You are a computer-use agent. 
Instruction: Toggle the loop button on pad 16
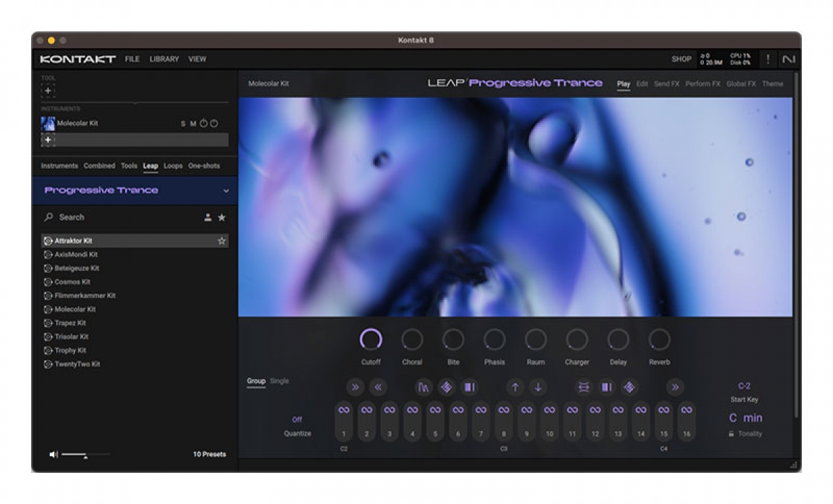(687, 410)
